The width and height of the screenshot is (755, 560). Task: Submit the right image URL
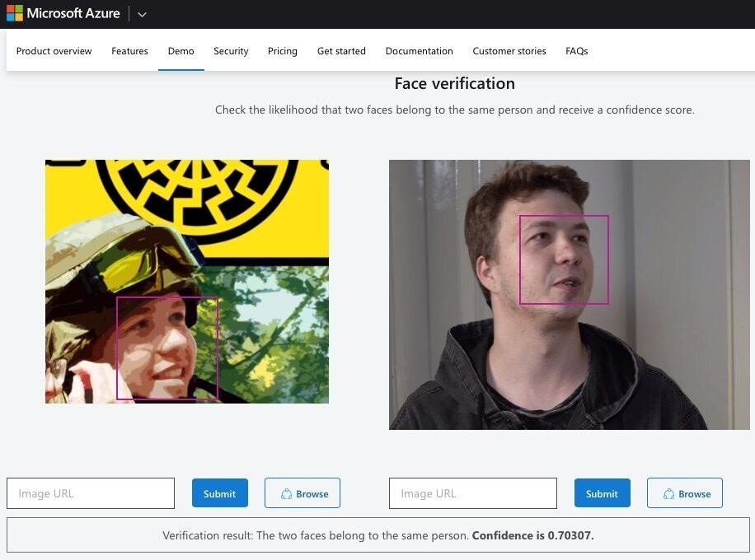point(602,493)
